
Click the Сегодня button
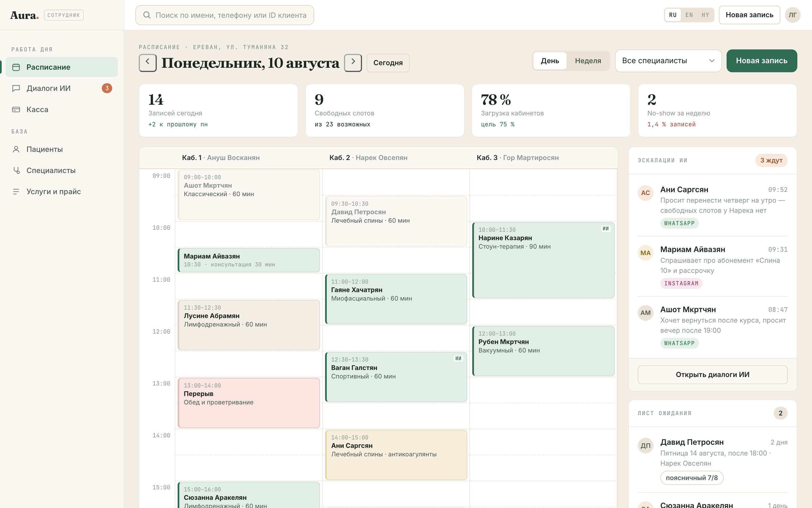click(x=388, y=63)
